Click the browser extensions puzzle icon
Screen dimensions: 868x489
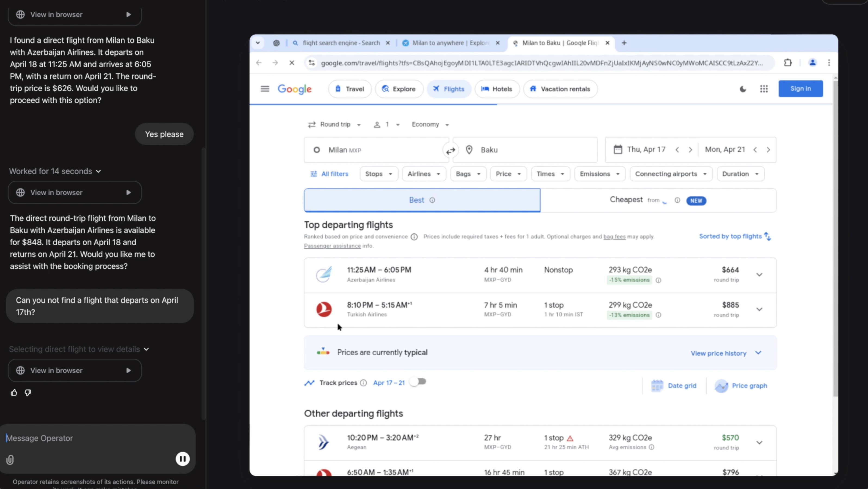point(788,63)
